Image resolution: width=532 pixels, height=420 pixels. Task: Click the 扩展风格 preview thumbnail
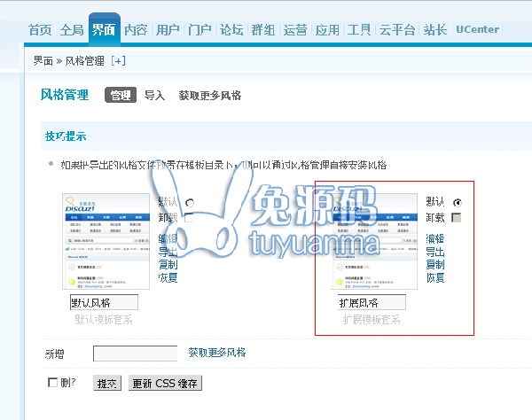373,241
